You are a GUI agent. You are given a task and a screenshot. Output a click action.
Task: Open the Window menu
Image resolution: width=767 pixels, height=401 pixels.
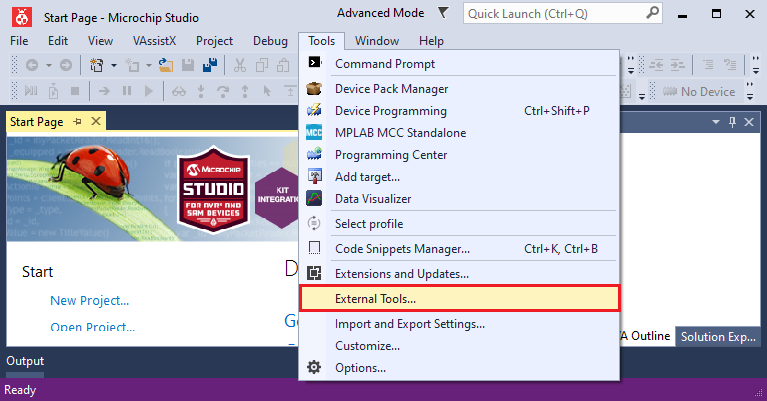coord(377,41)
